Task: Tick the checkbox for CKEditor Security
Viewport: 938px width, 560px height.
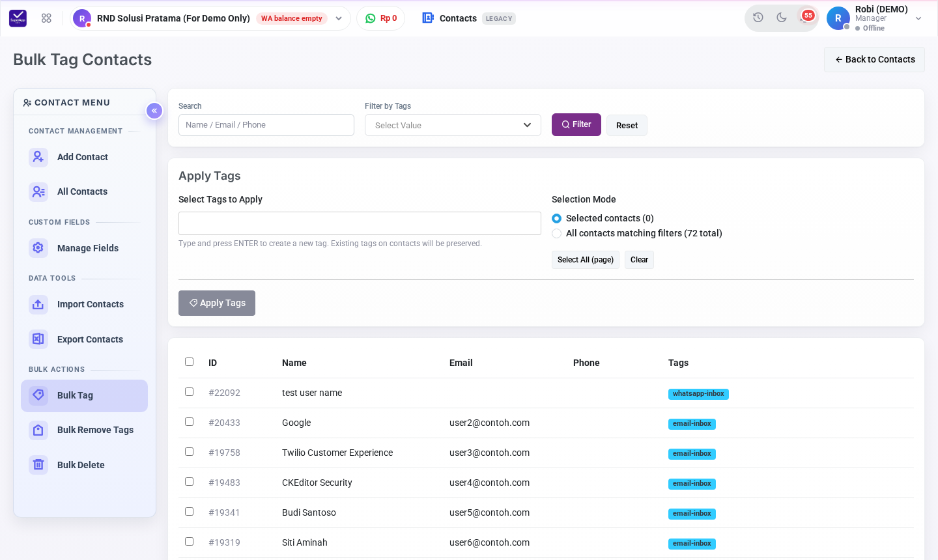Action: 190,482
